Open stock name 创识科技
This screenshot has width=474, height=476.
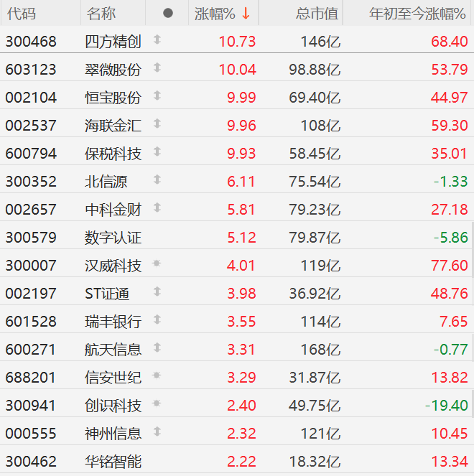click(x=113, y=406)
